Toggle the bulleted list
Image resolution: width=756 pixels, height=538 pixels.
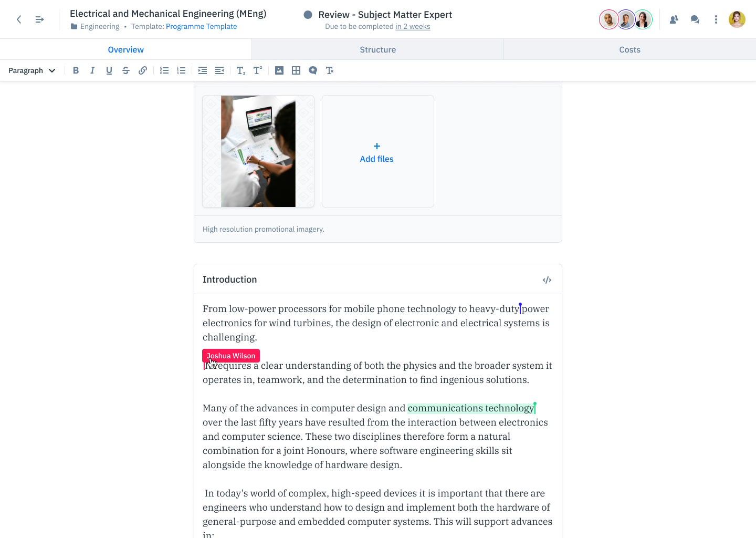click(x=164, y=70)
